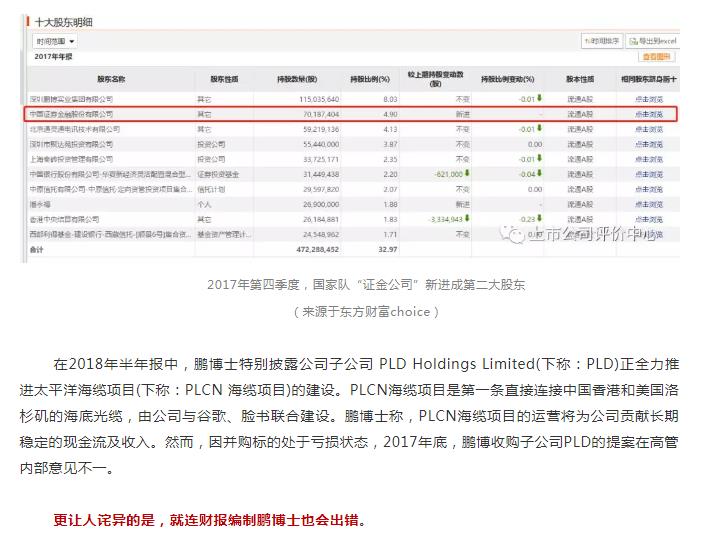Viewport: 703px width, 551px height.
Task: Click the share count 33,725,171
Action: (x=321, y=159)
